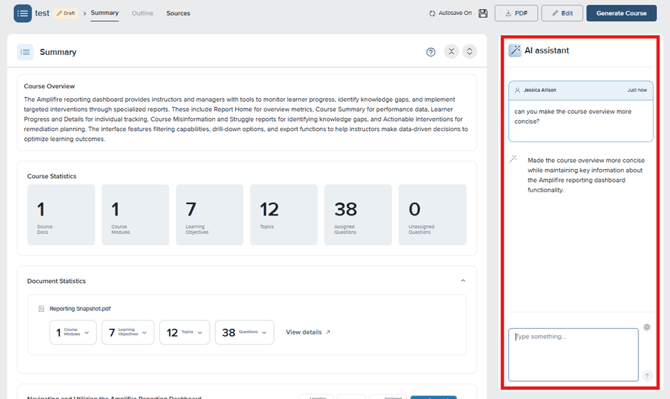Image resolution: width=670 pixels, height=399 pixels.
Task: Click the wand icon beside the AI response
Action: click(513, 158)
